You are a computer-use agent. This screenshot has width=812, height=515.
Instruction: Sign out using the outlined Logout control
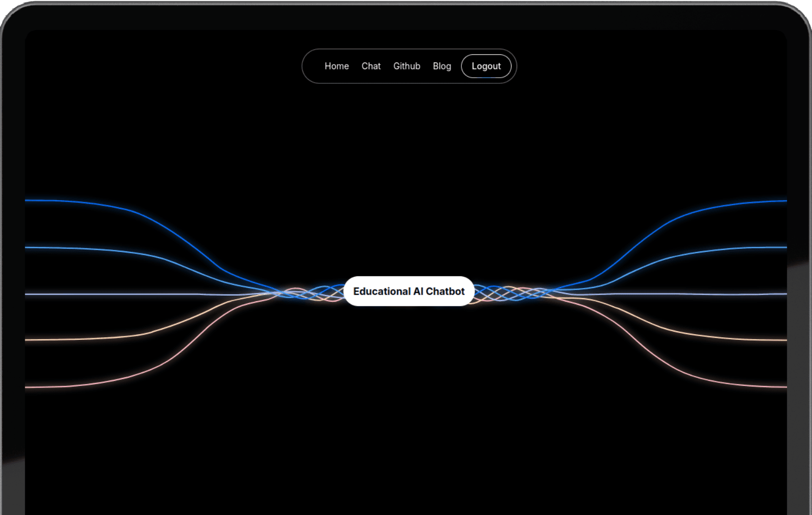486,66
